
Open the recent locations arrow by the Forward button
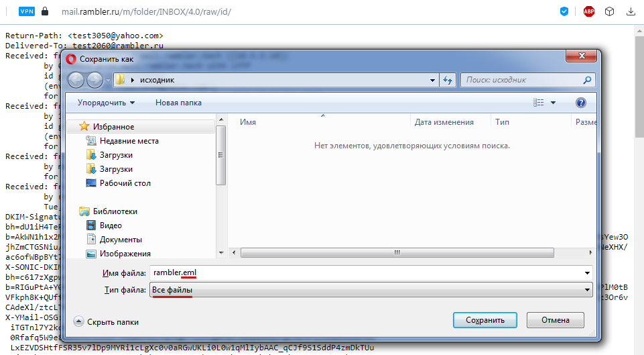point(108,81)
